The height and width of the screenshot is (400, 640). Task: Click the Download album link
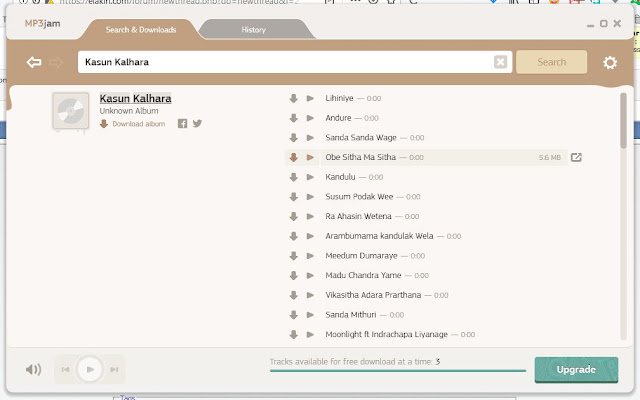click(x=133, y=124)
